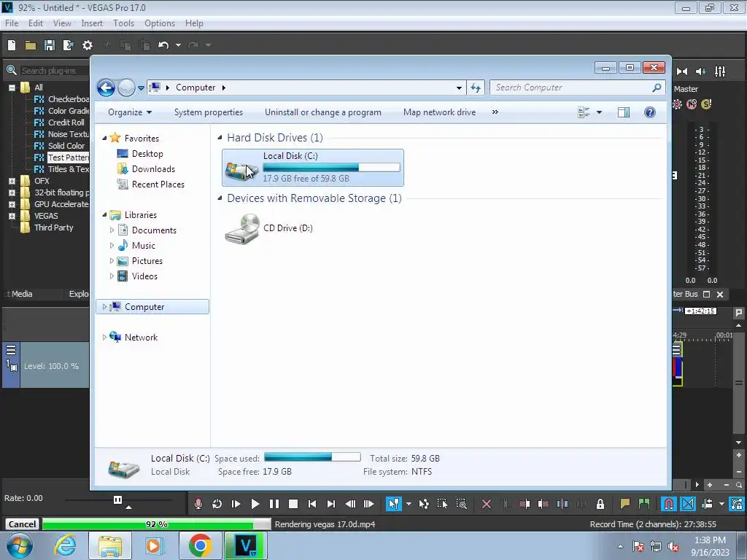Viewport: 747px width, 560px height.
Task: Toggle Ignore Event Grouping icon
Action: click(x=737, y=504)
